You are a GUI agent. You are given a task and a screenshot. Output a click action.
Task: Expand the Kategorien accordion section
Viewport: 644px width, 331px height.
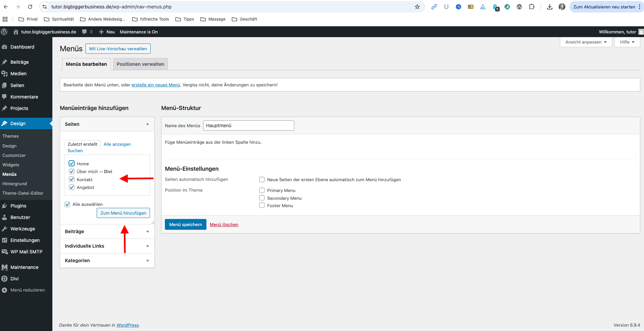click(107, 260)
